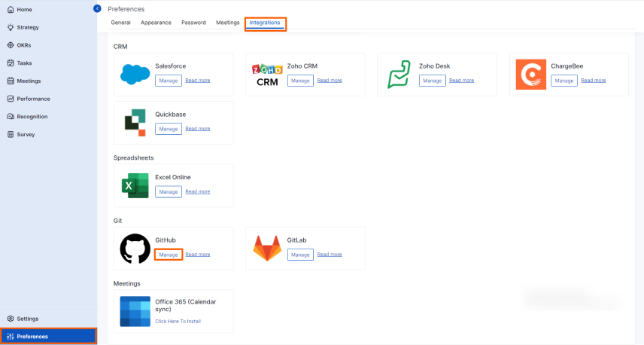The width and height of the screenshot is (644, 345).
Task: Click the Survey icon in sidebar
Action: (11, 135)
